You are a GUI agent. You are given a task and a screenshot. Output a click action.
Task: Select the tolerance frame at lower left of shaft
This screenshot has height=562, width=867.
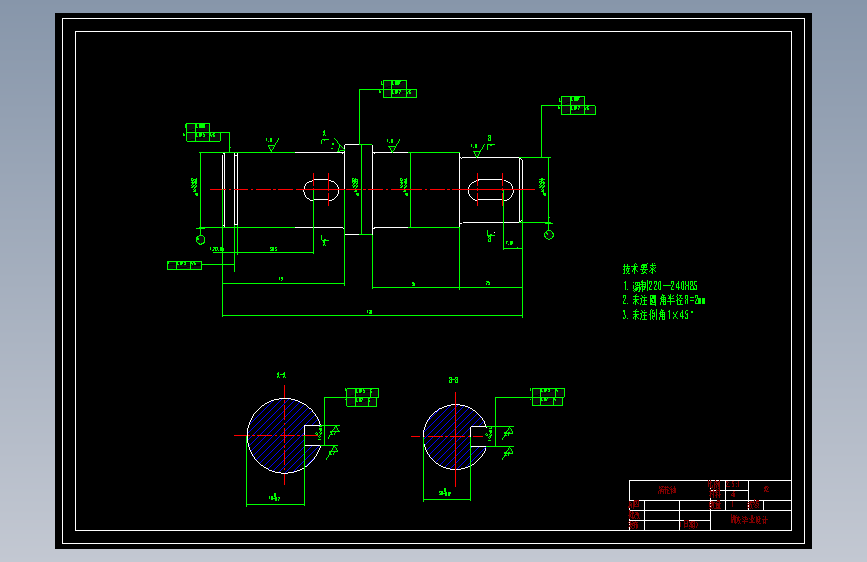point(184,266)
